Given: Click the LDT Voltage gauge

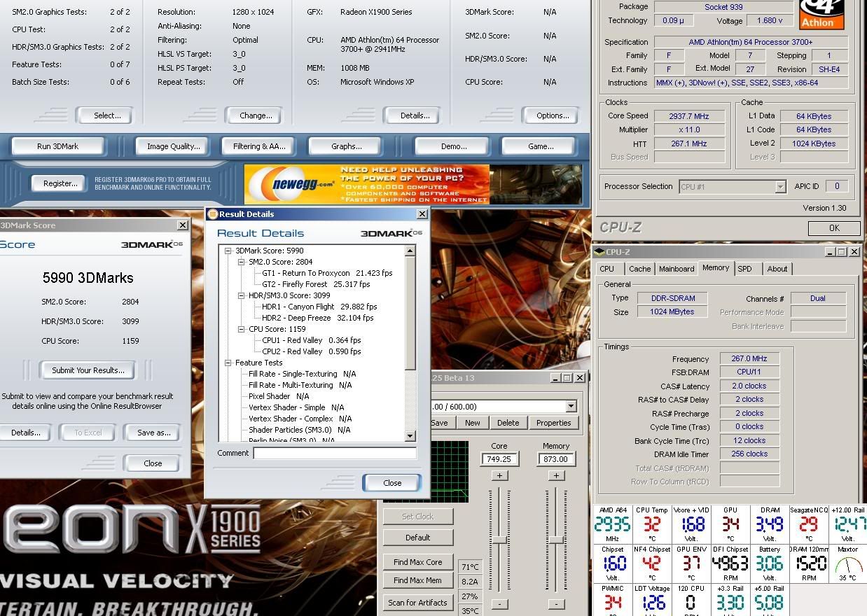Looking at the screenshot, I should pyautogui.click(x=652, y=601).
